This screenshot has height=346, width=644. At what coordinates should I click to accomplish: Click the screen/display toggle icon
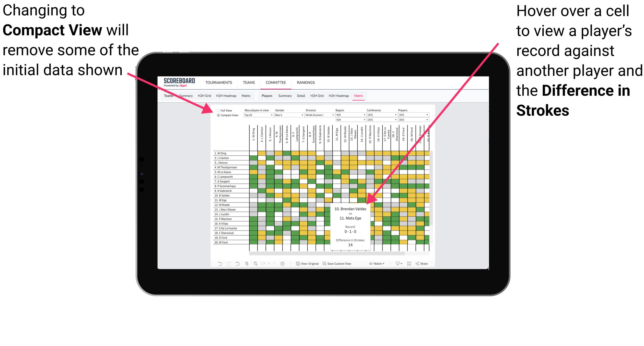(x=397, y=263)
